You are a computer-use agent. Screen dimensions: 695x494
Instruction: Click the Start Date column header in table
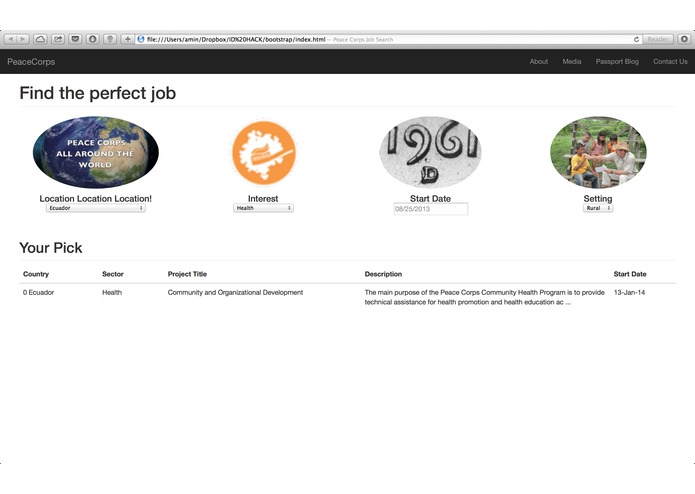point(630,274)
